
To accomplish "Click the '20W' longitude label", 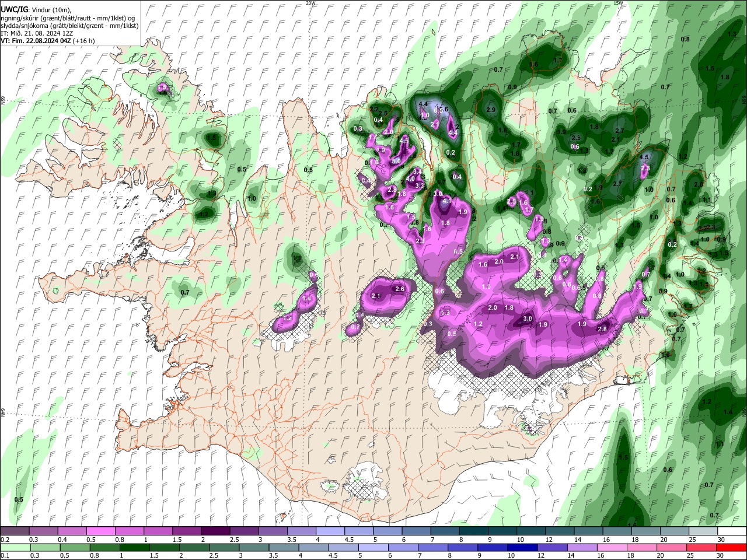I will [310, 3].
